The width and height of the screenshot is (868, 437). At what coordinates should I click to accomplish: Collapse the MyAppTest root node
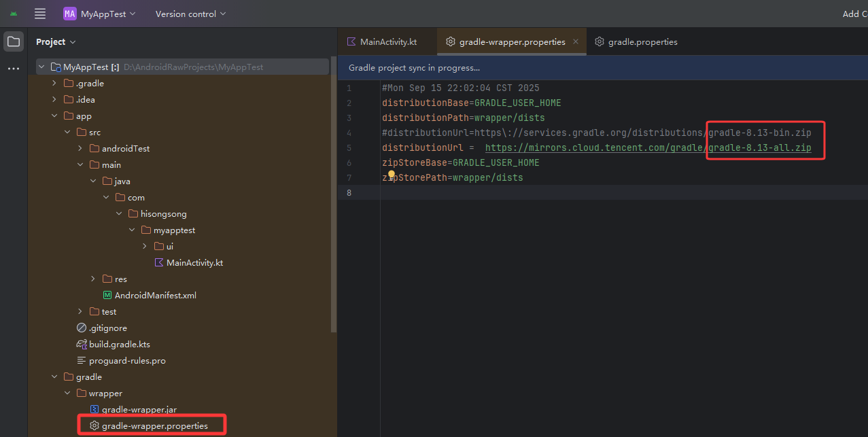click(x=42, y=67)
